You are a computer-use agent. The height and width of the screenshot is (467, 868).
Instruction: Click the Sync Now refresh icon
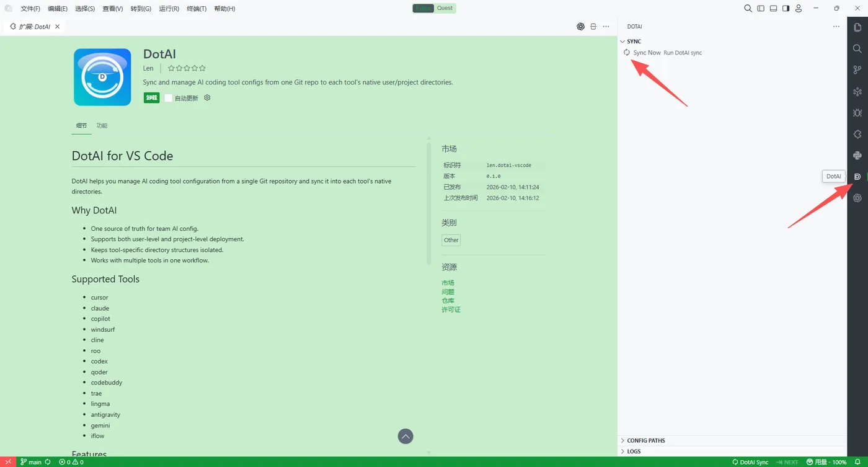click(x=627, y=53)
